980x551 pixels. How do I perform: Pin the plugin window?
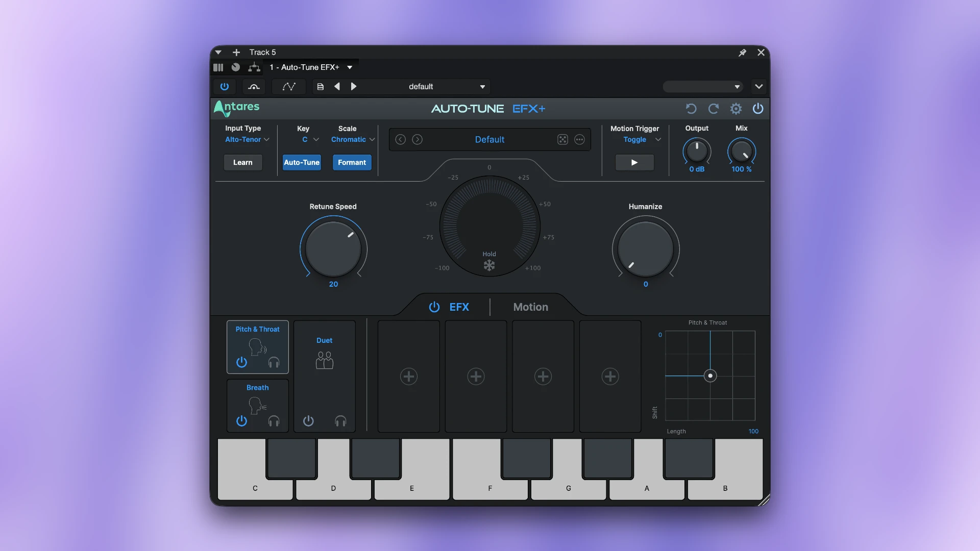tap(743, 53)
